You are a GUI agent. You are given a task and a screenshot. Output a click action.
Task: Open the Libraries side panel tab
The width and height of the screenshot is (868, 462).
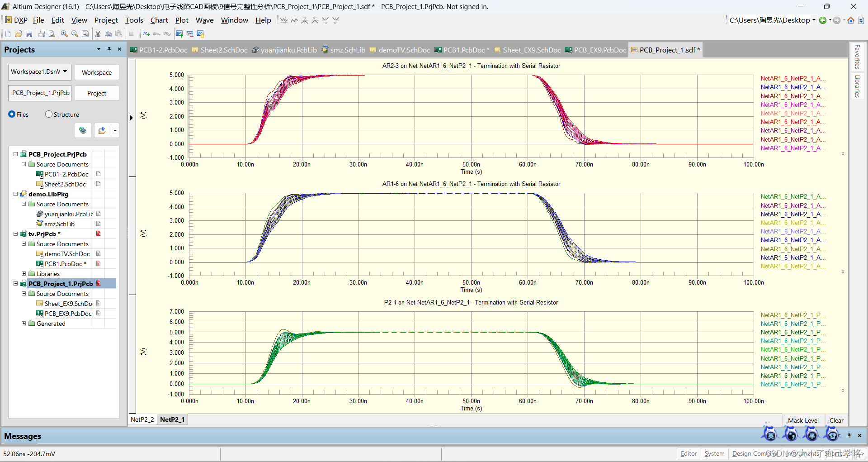(857, 86)
